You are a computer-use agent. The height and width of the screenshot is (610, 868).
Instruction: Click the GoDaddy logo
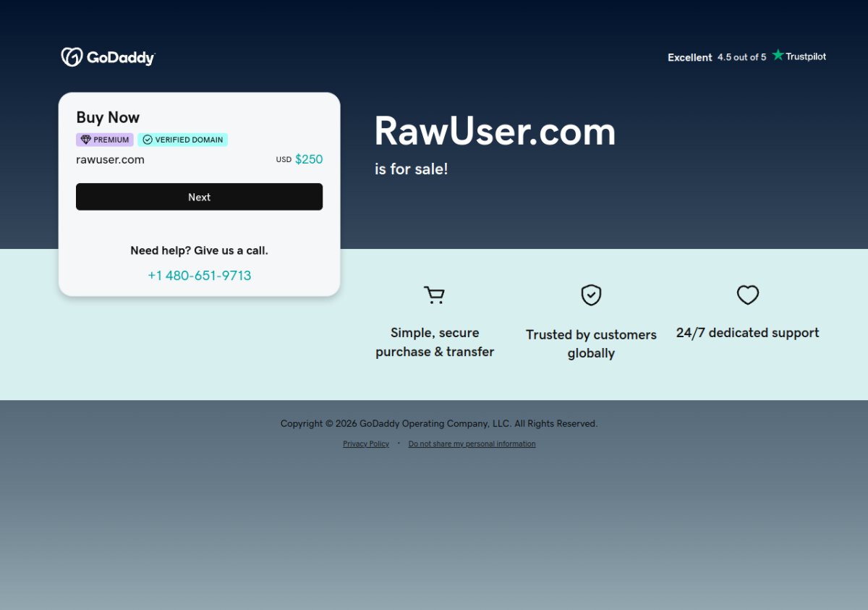[108, 57]
